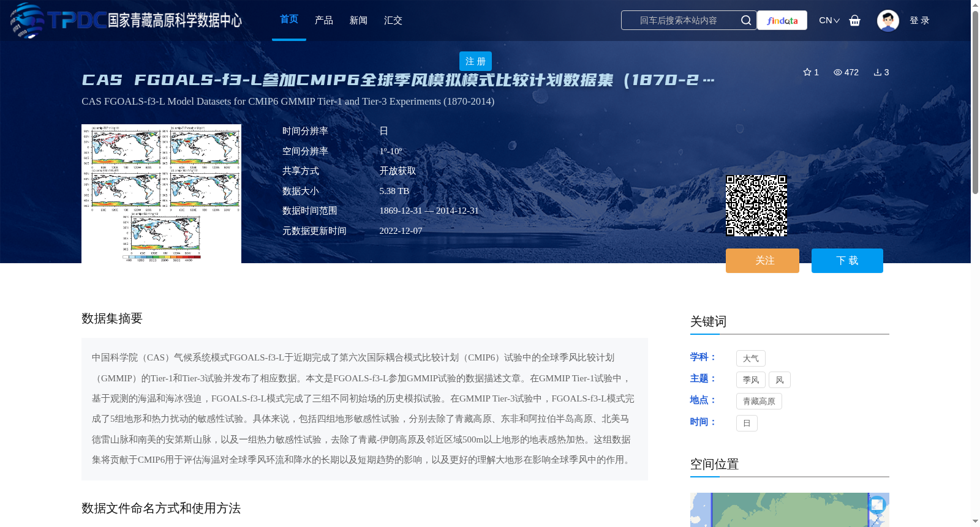
Task: Open the findata logo link
Action: point(782,20)
